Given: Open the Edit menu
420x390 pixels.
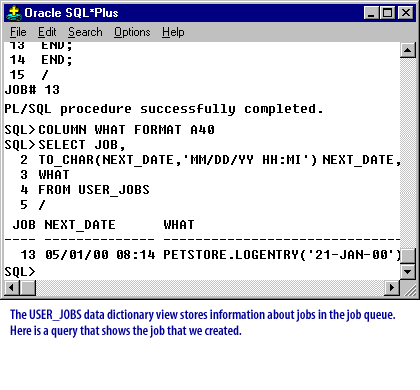Looking at the screenshot, I should 47,32.
